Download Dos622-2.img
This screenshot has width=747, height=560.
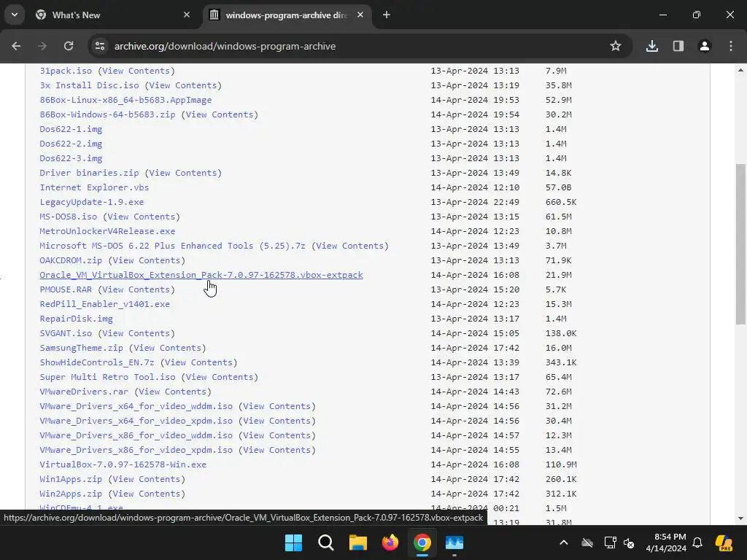(71, 144)
